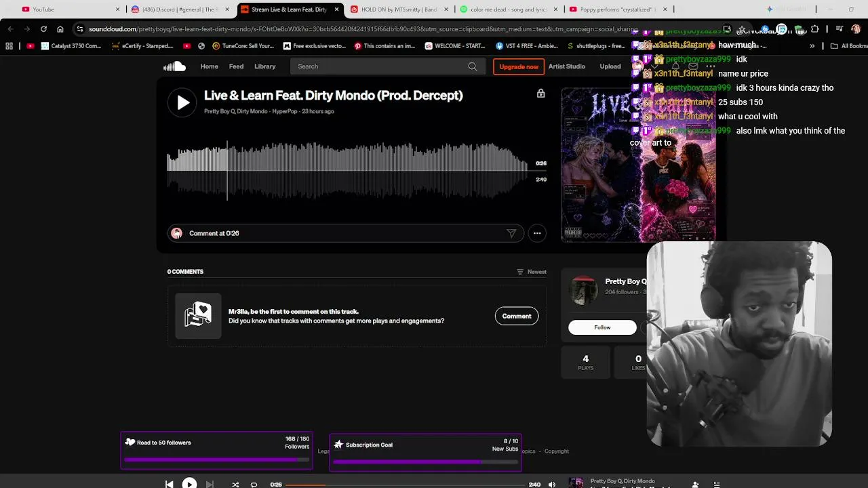Click the SoundCloud logo
868x488 pixels.
point(174,66)
